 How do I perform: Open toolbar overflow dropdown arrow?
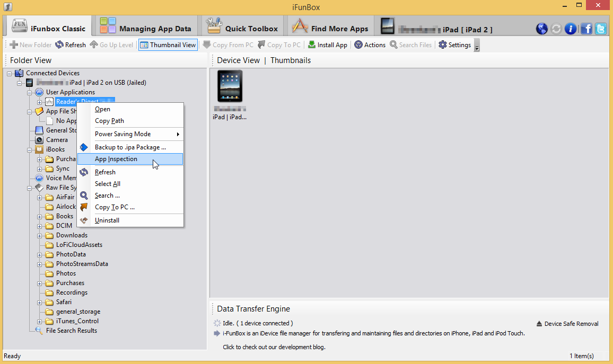(x=477, y=46)
